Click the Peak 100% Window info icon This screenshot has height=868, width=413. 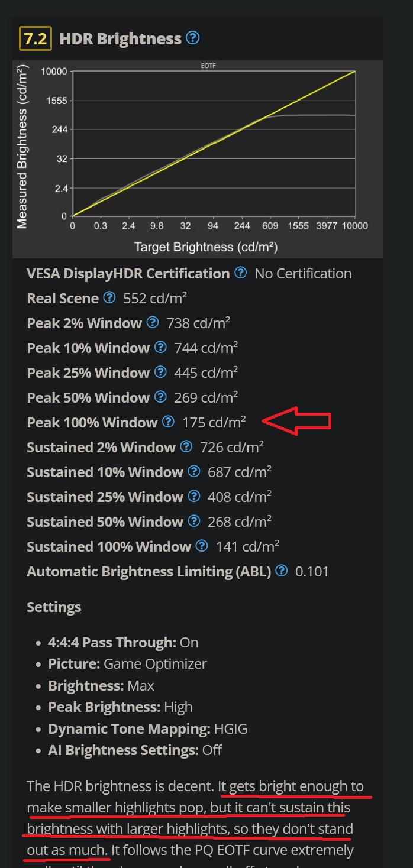coord(167,422)
